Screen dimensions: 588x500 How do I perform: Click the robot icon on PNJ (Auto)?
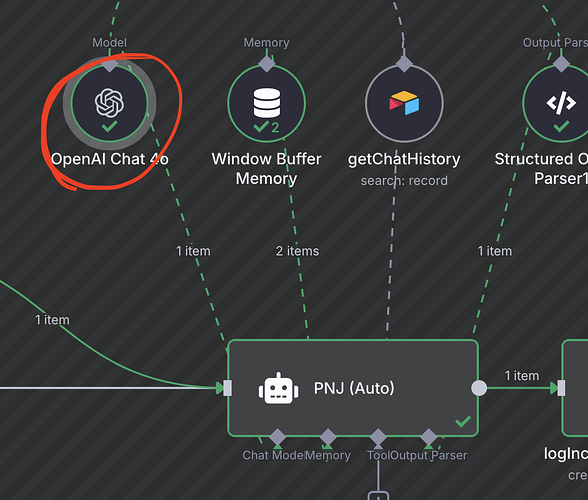278,389
